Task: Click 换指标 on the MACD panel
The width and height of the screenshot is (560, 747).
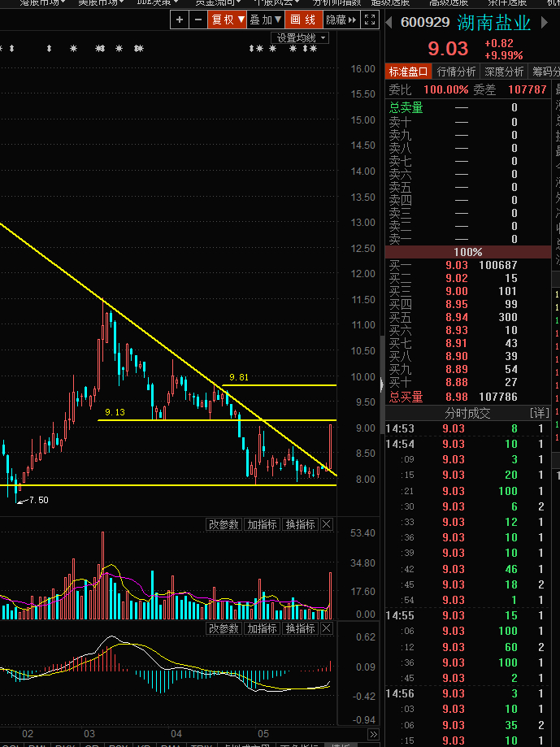Action: [300, 628]
